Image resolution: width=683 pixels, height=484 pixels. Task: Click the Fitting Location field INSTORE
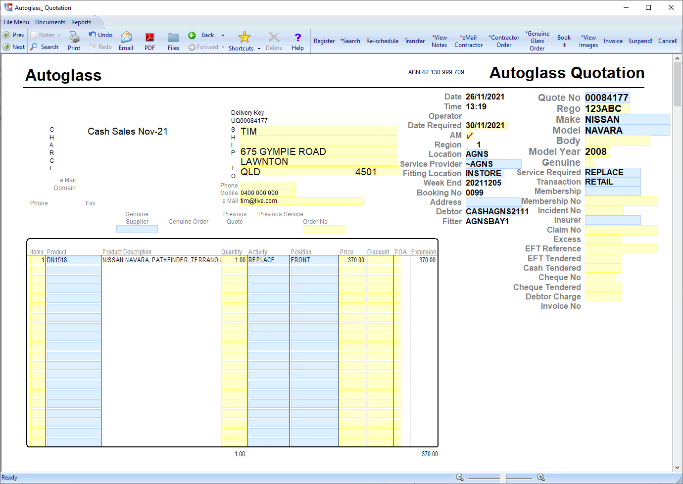click(484, 173)
